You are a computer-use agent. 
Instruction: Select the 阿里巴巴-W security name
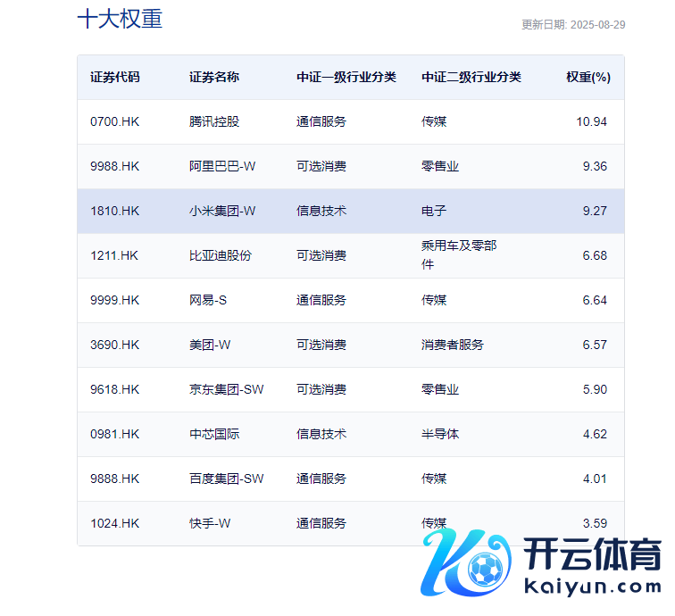[222, 166]
